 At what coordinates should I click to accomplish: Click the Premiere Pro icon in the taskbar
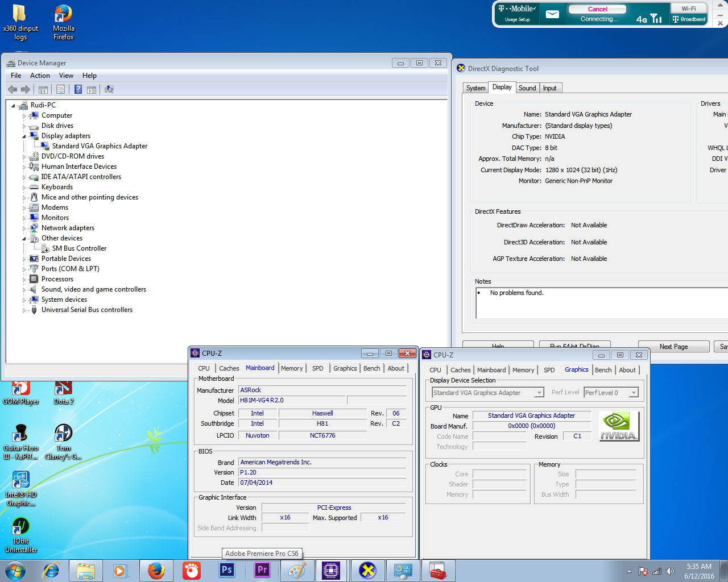[262, 570]
